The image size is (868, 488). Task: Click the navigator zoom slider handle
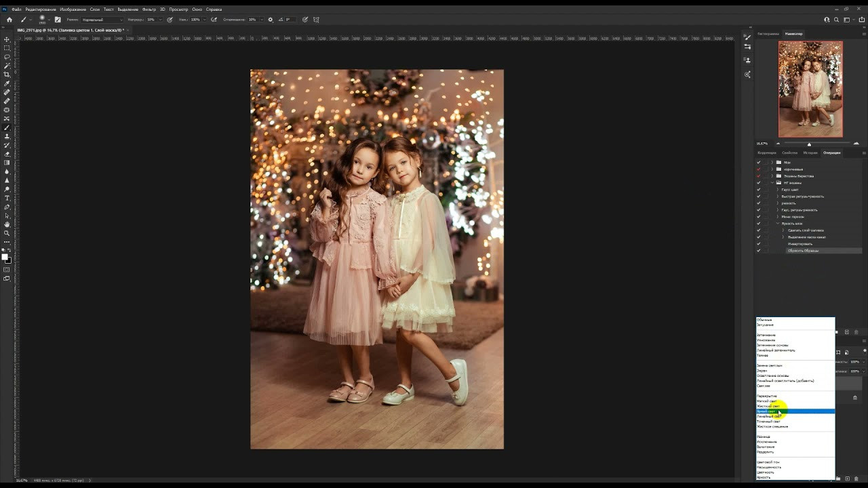click(809, 144)
